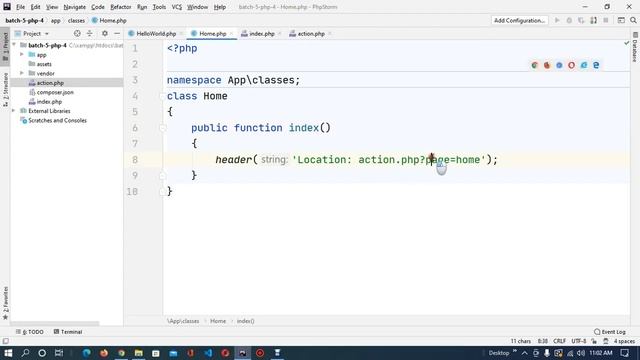
Task: Click the Debug bug icon in toolbar
Action: click(x=569, y=20)
